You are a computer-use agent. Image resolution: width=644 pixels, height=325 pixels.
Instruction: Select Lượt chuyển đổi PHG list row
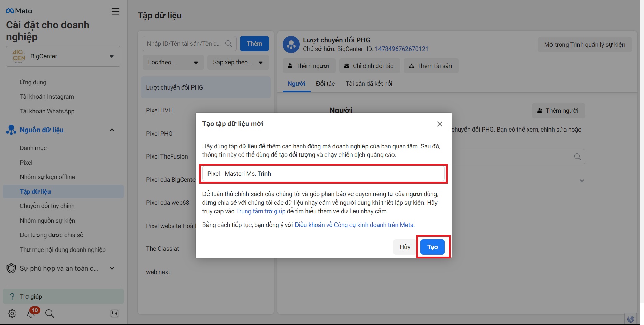pos(206,87)
